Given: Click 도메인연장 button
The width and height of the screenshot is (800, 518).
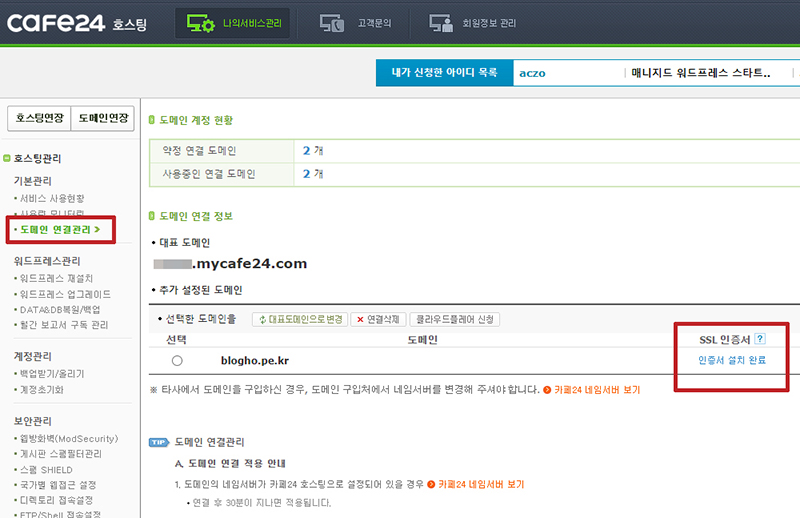Looking at the screenshot, I should pos(103,118).
